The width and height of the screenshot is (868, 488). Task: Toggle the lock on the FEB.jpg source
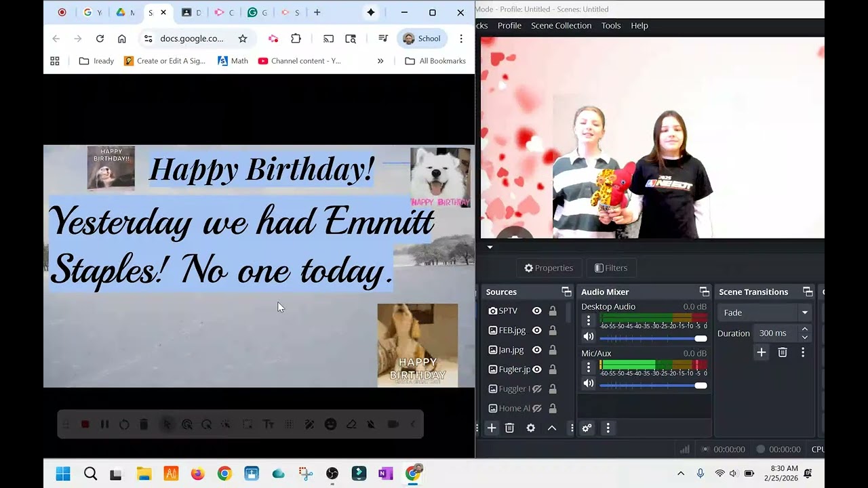[553, 331]
